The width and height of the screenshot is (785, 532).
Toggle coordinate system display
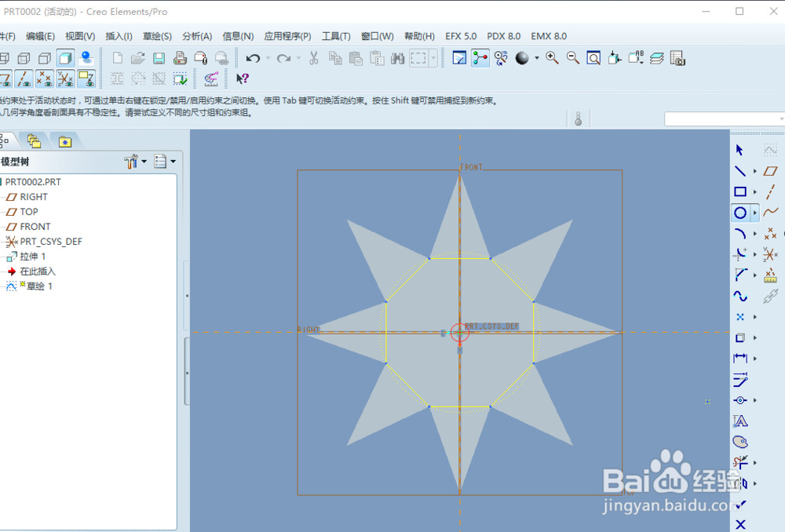tap(65, 78)
